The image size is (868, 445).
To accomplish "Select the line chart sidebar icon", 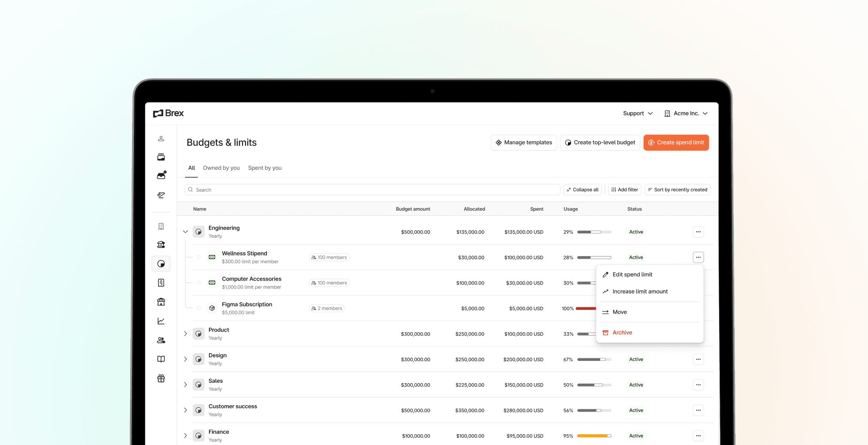I will tap(161, 321).
